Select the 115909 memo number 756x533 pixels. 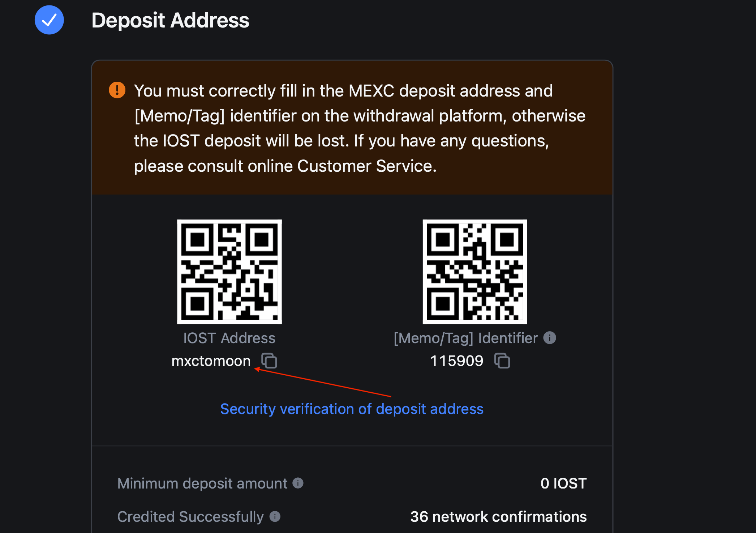457,361
